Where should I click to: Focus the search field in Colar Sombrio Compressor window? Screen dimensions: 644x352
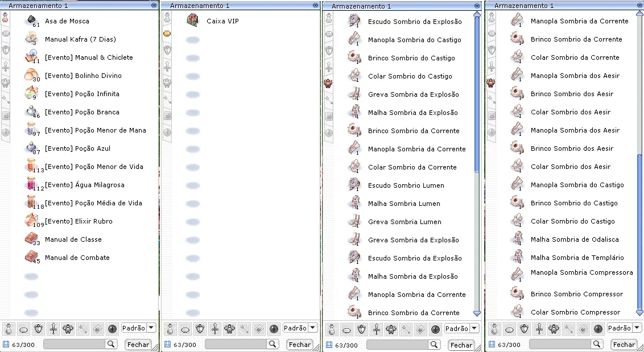(560, 344)
